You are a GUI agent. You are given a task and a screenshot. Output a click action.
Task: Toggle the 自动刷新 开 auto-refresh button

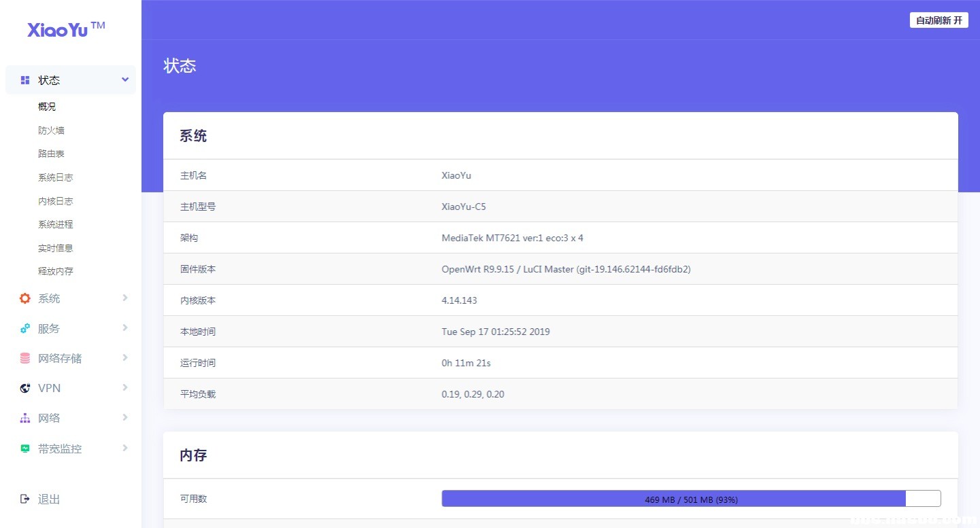939,20
